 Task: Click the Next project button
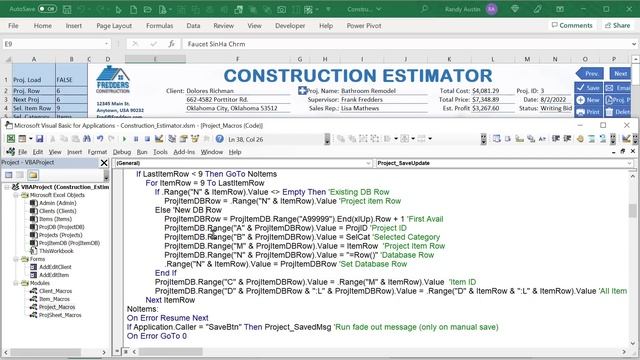[x=620, y=73]
